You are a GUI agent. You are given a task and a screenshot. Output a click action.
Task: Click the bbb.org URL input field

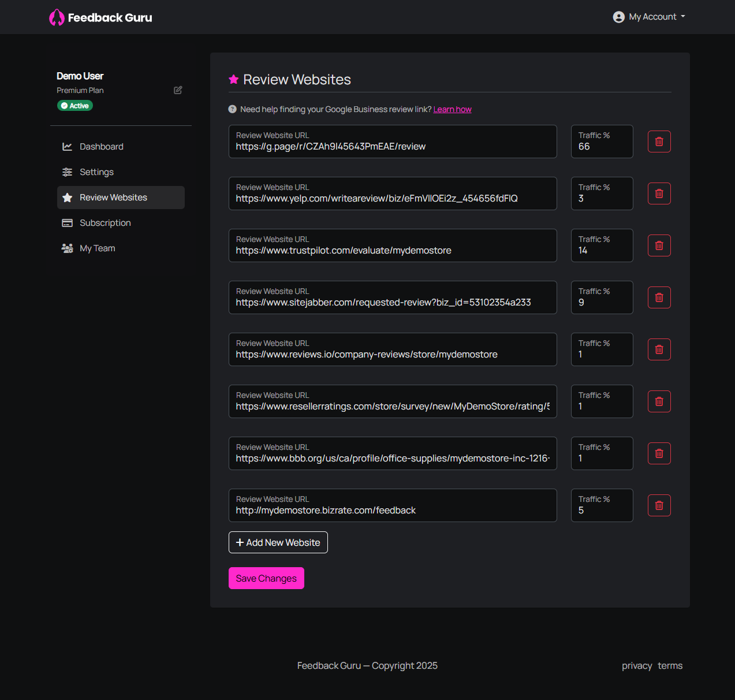pyautogui.click(x=393, y=453)
